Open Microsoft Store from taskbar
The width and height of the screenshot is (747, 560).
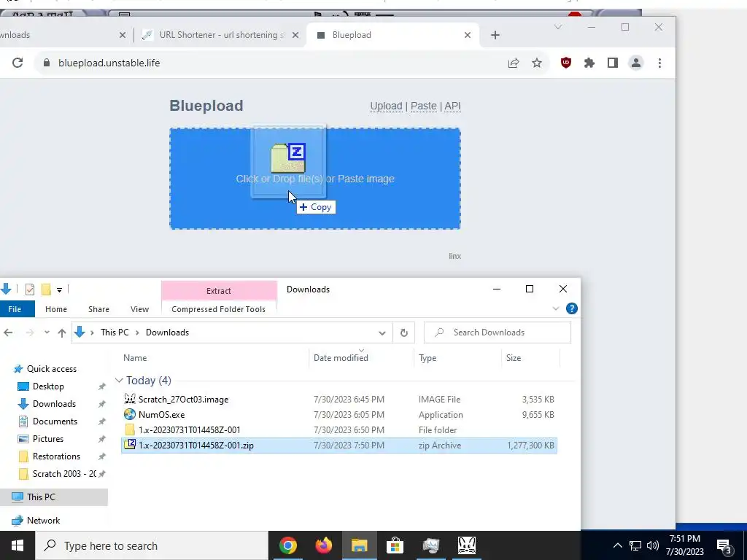395,545
